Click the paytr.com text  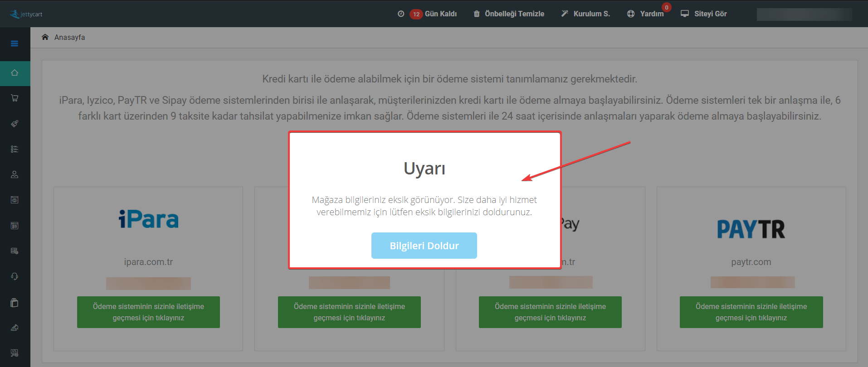tap(751, 262)
